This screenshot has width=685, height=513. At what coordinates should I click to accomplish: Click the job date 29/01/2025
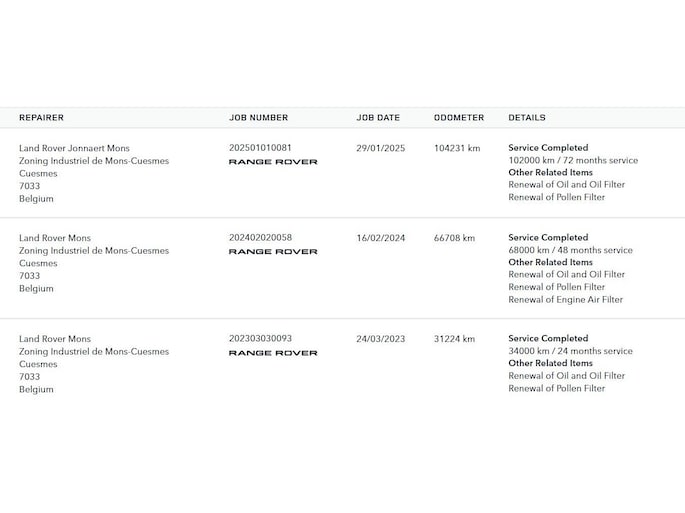pyautogui.click(x=380, y=148)
